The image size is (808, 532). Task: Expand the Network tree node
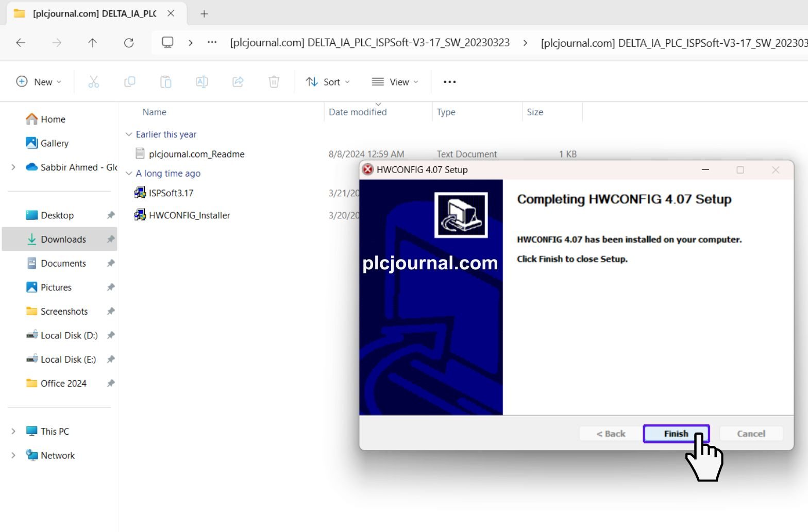pos(13,456)
